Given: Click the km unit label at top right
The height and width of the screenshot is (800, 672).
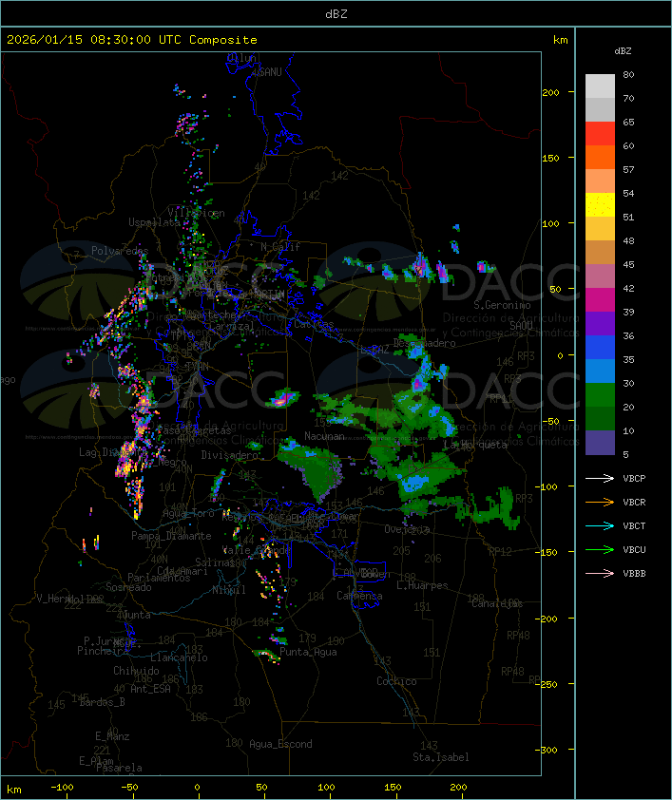Looking at the screenshot, I should (x=560, y=40).
